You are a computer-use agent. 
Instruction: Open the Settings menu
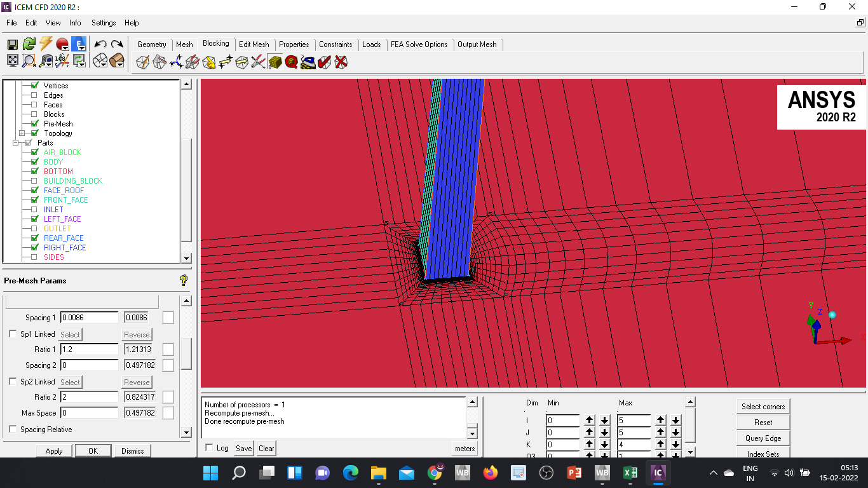104,23
